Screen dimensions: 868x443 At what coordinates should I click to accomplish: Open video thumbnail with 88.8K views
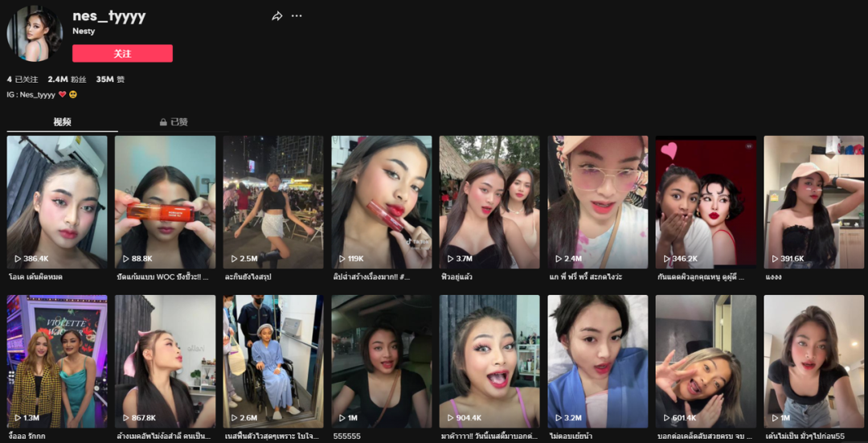click(165, 201)
